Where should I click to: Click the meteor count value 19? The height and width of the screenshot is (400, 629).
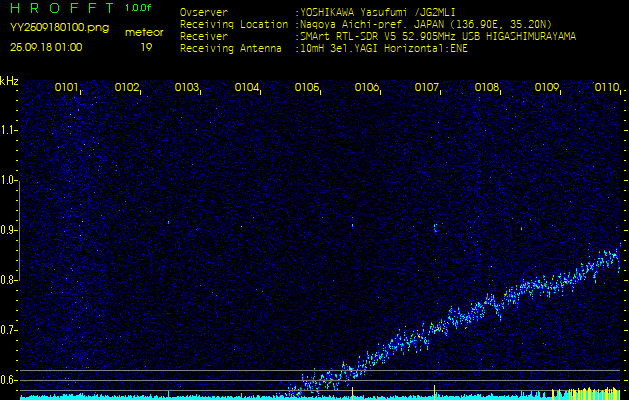point(146,47)
